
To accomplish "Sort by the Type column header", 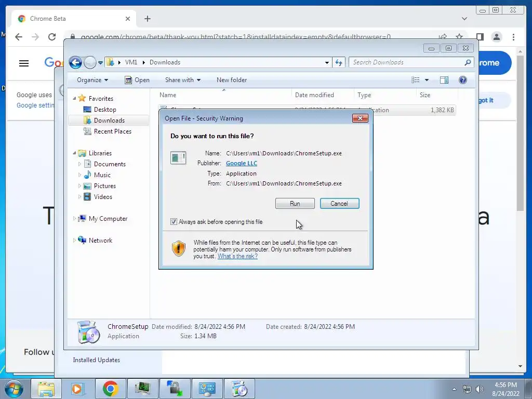I will [385, 95].
